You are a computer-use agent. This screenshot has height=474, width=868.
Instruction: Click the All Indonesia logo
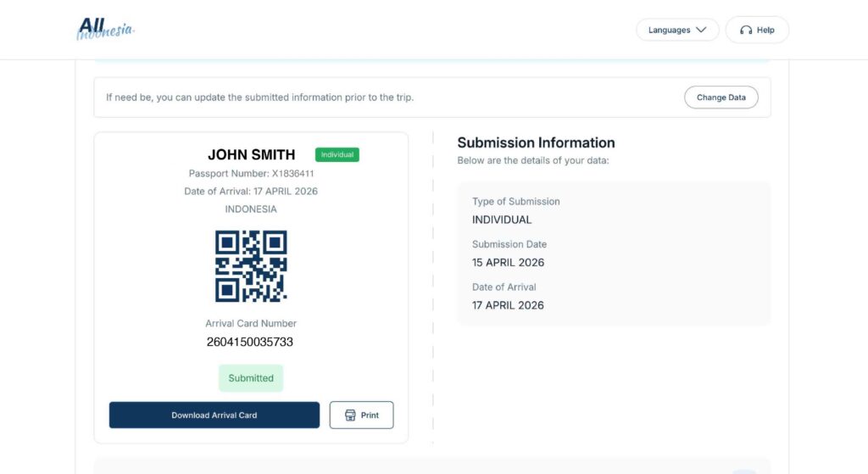click(x=105, y=29)
